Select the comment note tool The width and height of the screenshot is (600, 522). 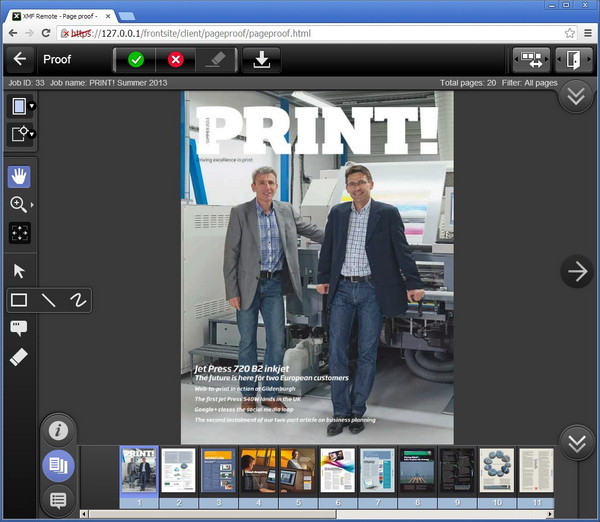[x=19, y=328]
